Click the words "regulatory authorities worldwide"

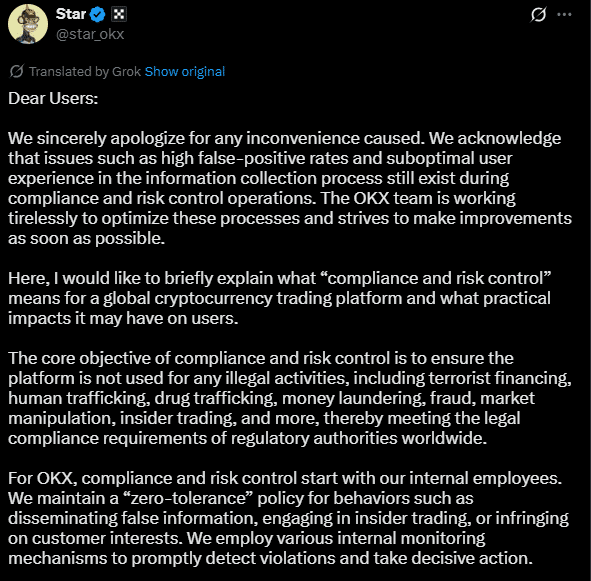358,438
